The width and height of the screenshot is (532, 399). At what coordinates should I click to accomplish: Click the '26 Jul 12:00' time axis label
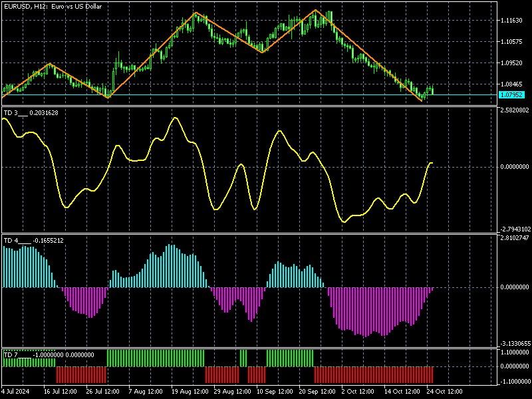pyautogui.click(x=103, y=392)
